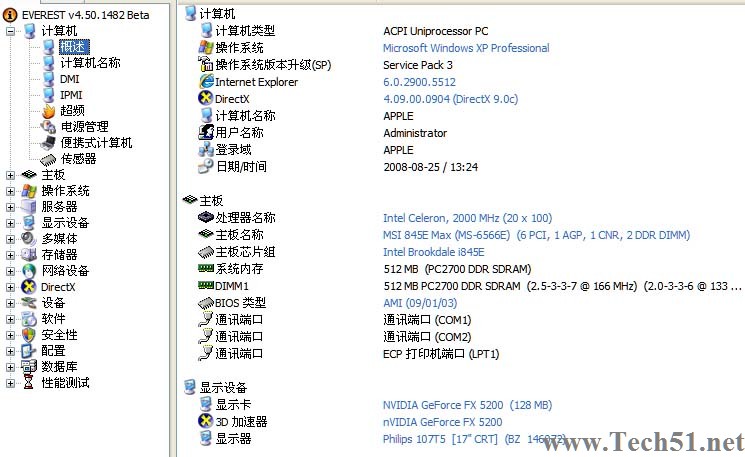Expand the 多媒体 tree node
Image resolution: width=745 pixels, height=457 pixels.
[x=10, y=239]
